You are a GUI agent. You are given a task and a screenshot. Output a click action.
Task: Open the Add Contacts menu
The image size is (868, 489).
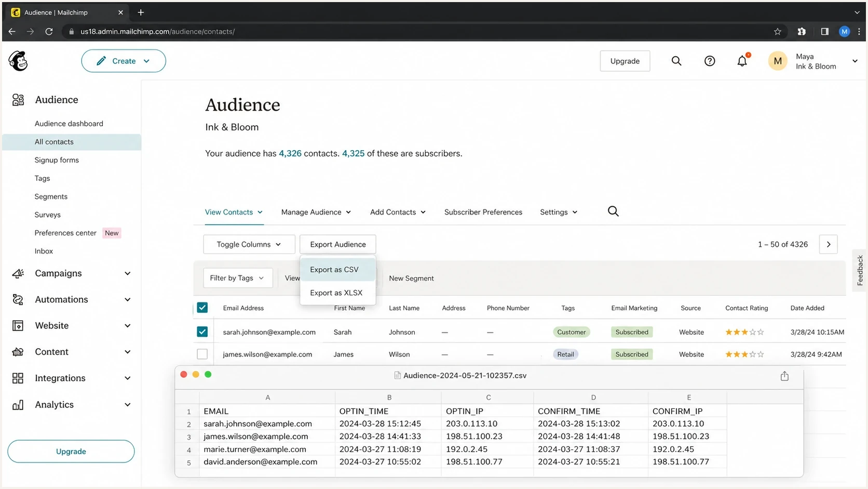click(x=398, y=212)
